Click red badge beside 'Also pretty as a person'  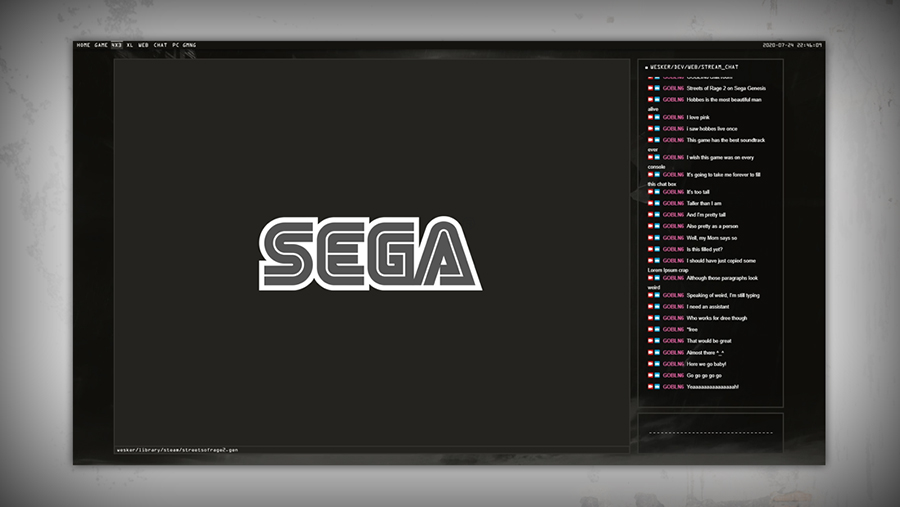tap(650, 226)
